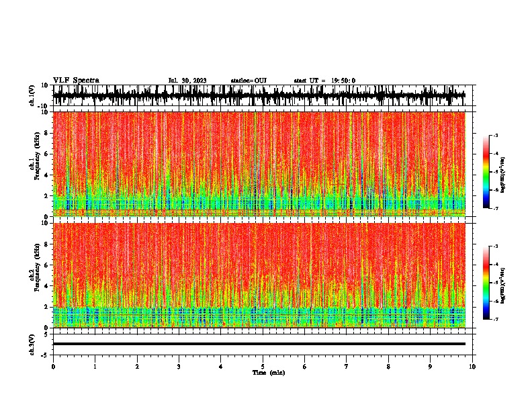Viewport: 532px width, 411px height.
Task: Click the ch.2 spectrogram panel
Action: [259, 275]
